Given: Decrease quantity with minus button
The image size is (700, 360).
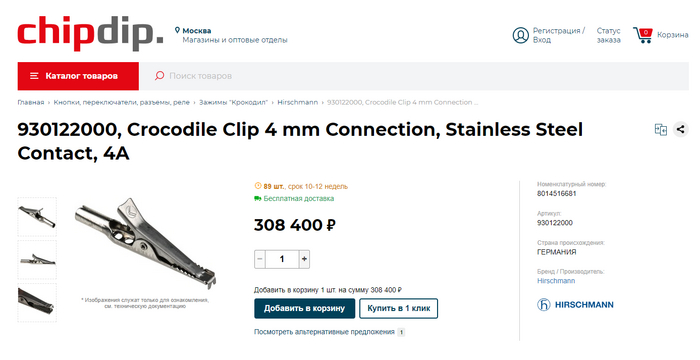Looking at the screenshot, I should 260,259.
